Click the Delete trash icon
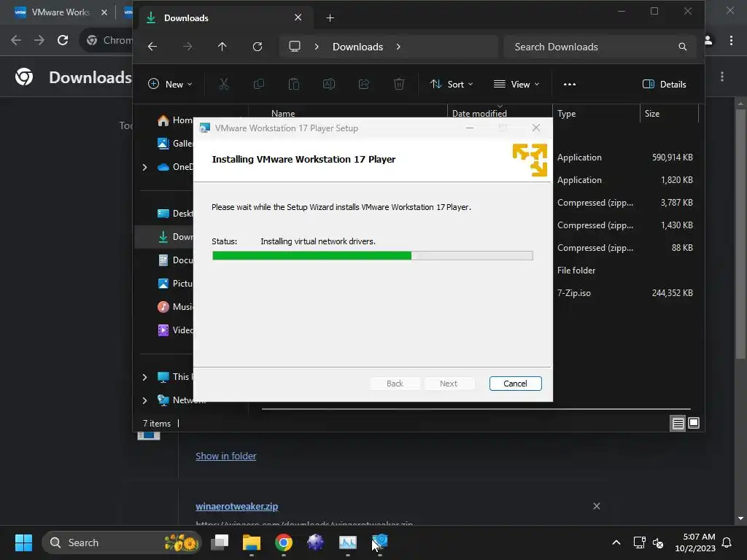 pyautogui.click(x=399, y=85)
